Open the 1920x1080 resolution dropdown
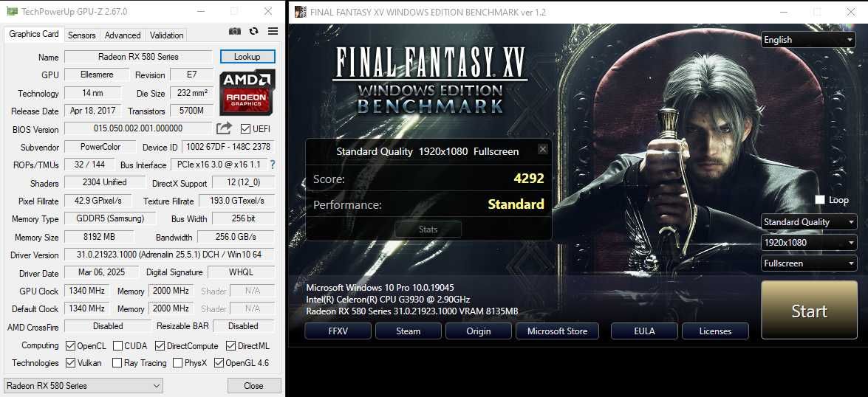The image size is (868, 397). (809, 242)
